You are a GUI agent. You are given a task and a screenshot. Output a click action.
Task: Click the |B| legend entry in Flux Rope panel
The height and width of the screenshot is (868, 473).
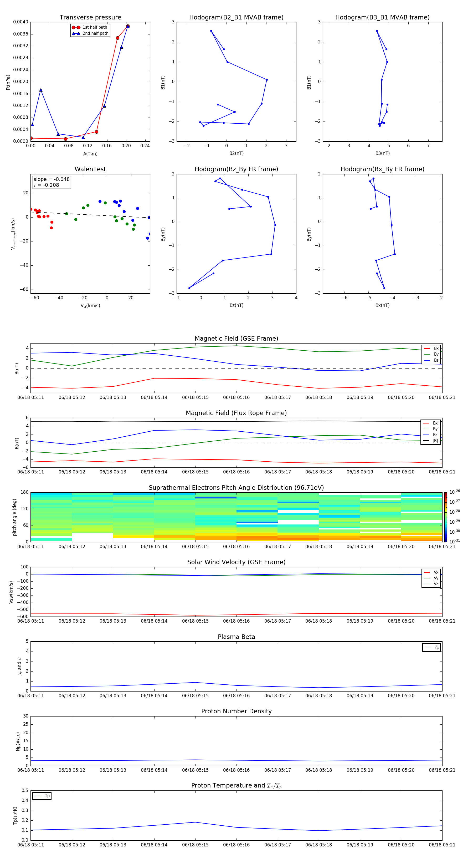(431, 441)
